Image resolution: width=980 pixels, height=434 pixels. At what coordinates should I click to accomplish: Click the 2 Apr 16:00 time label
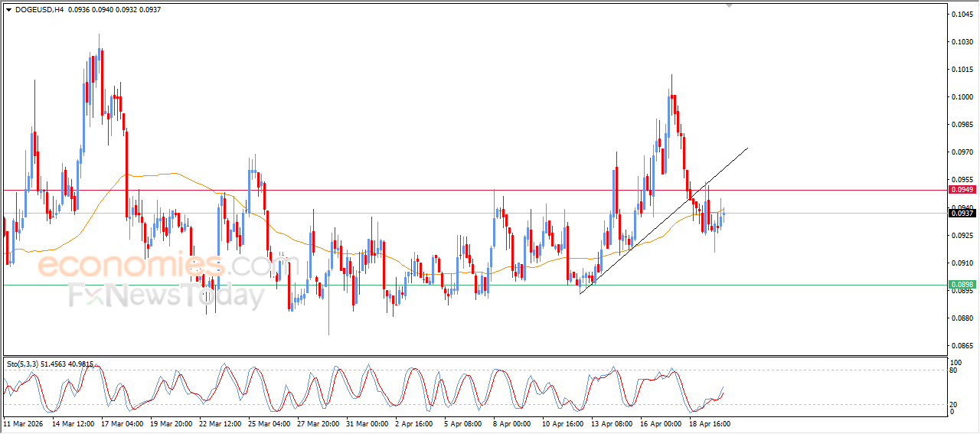pos(415,423)
